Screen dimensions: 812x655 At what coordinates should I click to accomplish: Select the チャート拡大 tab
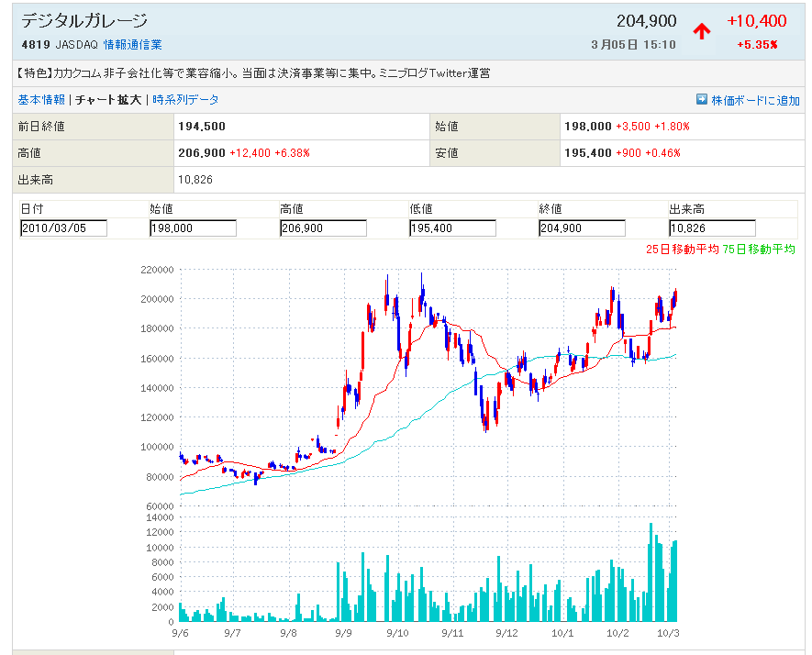pyautogui.click(x=108, y=100)
